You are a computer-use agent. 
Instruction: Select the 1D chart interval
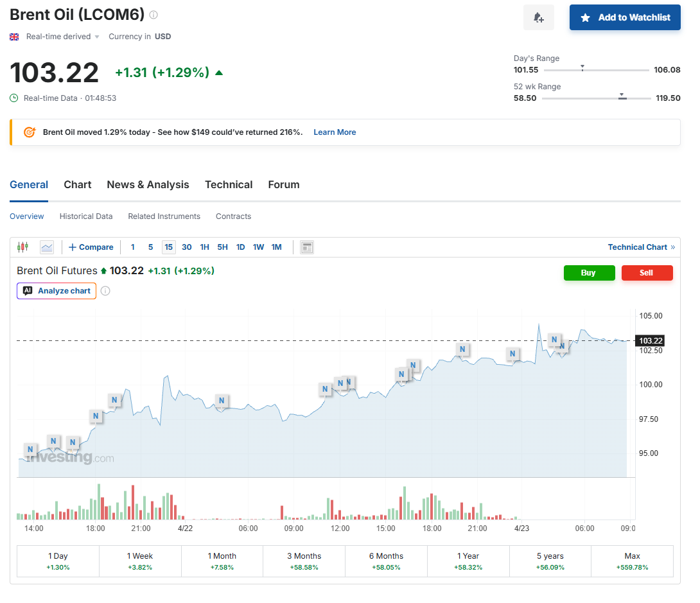click(240, 247)
